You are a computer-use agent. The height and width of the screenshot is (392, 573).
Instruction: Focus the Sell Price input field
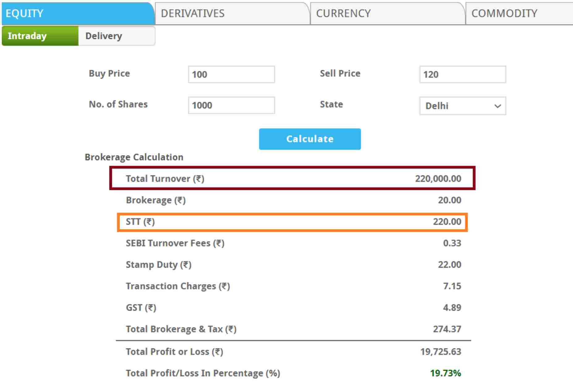click(462, 75)
